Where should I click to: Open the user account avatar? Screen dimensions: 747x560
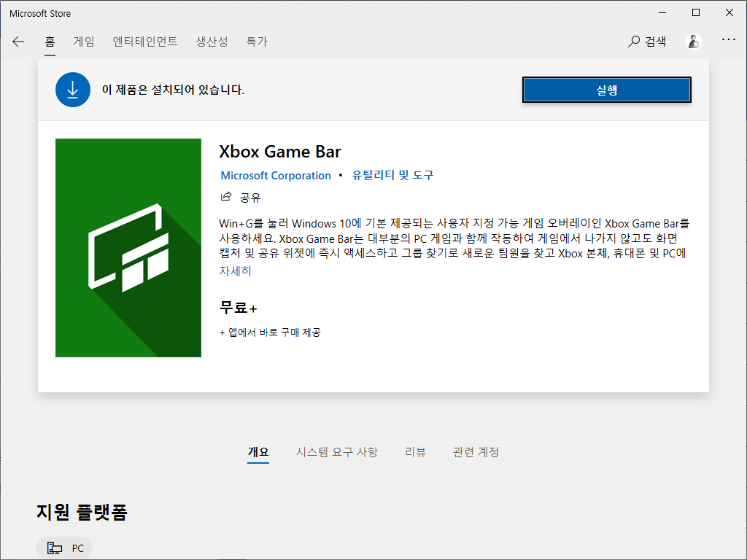(694, 42)
